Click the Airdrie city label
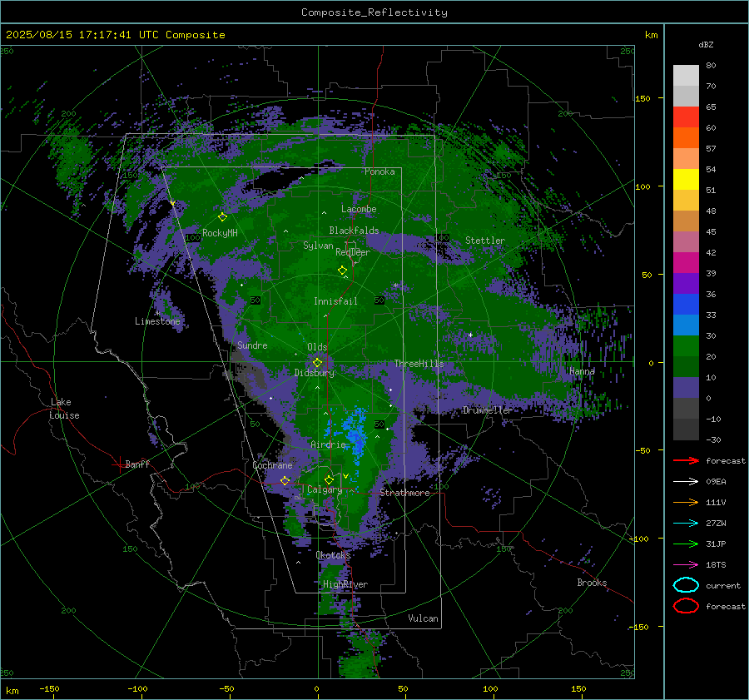The image size is (749, 700). [328, 444]
